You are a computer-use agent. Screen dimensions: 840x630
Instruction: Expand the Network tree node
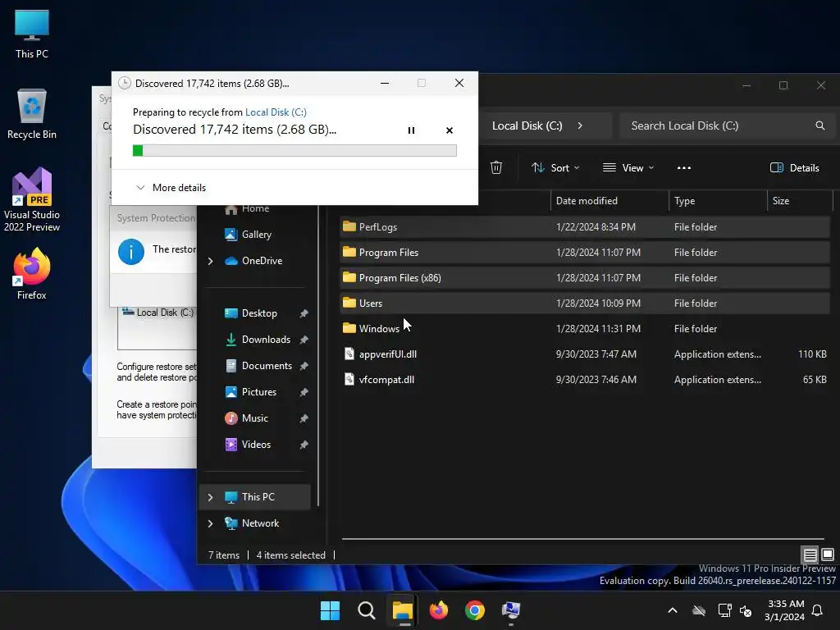(211, 523)
